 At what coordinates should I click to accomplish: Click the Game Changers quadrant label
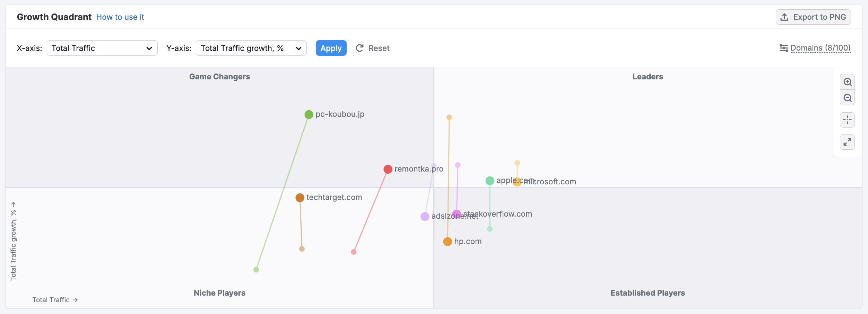(x=219, y=77)
